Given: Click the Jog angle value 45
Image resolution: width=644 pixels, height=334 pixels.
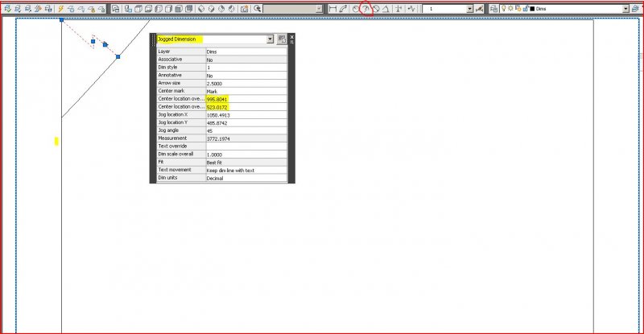Looking at the screenshot, I should point(246,130).
